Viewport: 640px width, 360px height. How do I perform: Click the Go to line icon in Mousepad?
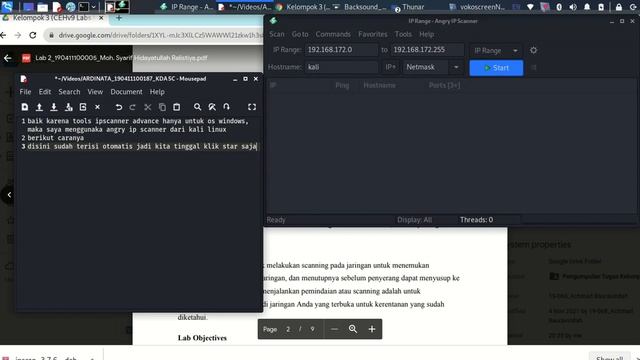click(x=227, y=107)
